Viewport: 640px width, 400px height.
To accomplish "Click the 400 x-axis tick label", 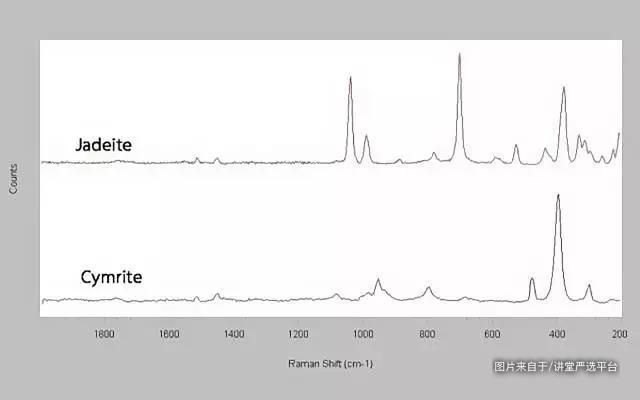I will point(556,335).
